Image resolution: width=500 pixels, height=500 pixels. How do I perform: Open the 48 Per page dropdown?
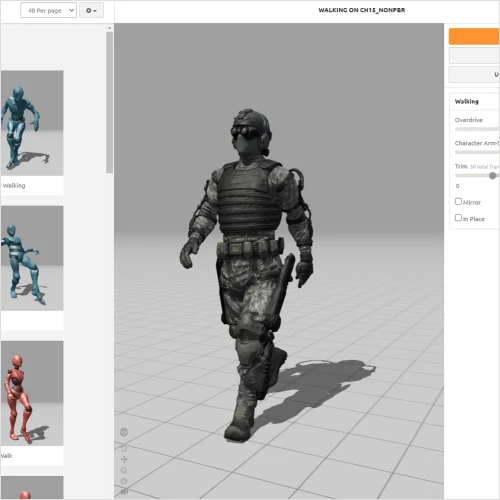click(48, 10)
